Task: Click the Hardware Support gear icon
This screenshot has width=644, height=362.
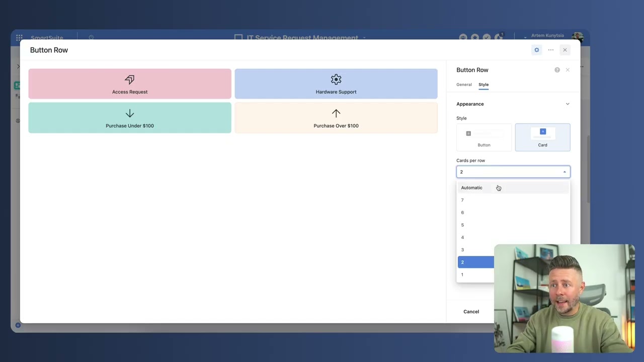Action: (336, 79)
